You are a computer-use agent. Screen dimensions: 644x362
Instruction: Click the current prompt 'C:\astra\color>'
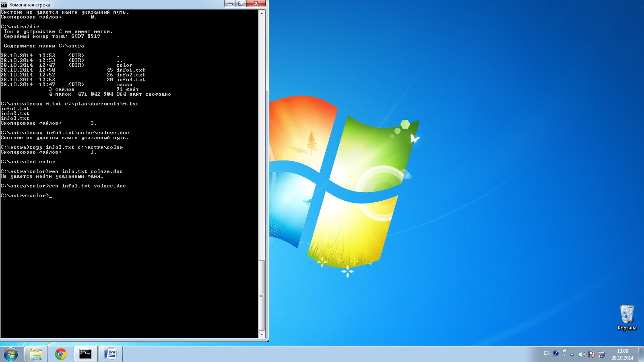(x=25, y=195)
